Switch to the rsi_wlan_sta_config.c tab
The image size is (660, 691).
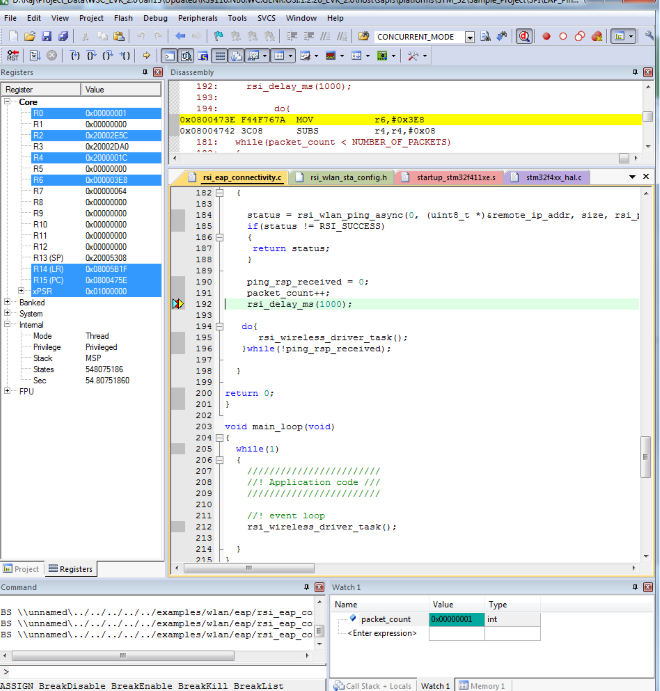click(x=343, y=177)
